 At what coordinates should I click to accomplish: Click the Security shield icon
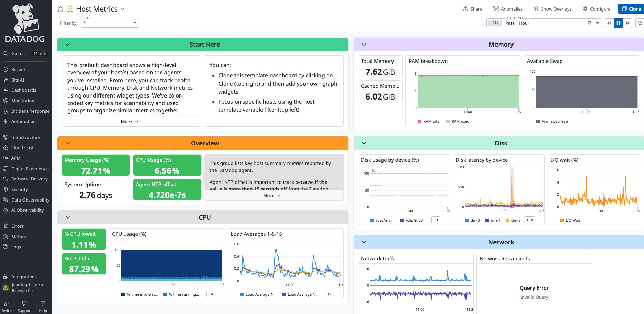(x=6, y=189)
